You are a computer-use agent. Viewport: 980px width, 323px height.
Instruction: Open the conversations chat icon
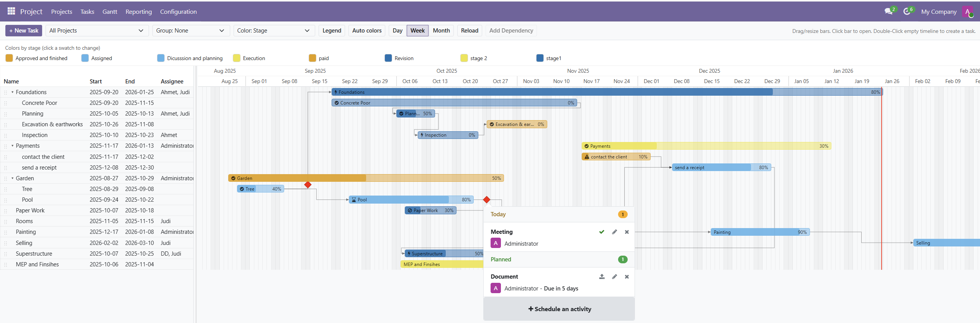[x=888, y=11]
